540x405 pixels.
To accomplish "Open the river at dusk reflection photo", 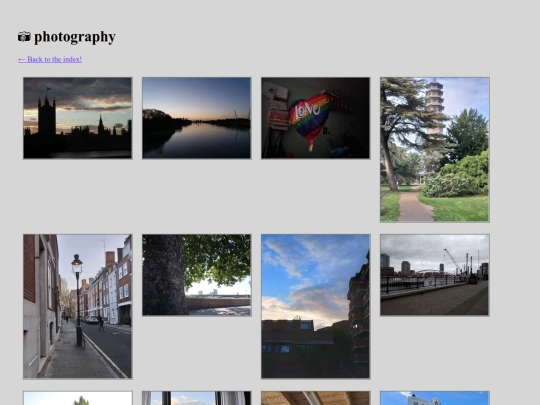I will (197, 118).
